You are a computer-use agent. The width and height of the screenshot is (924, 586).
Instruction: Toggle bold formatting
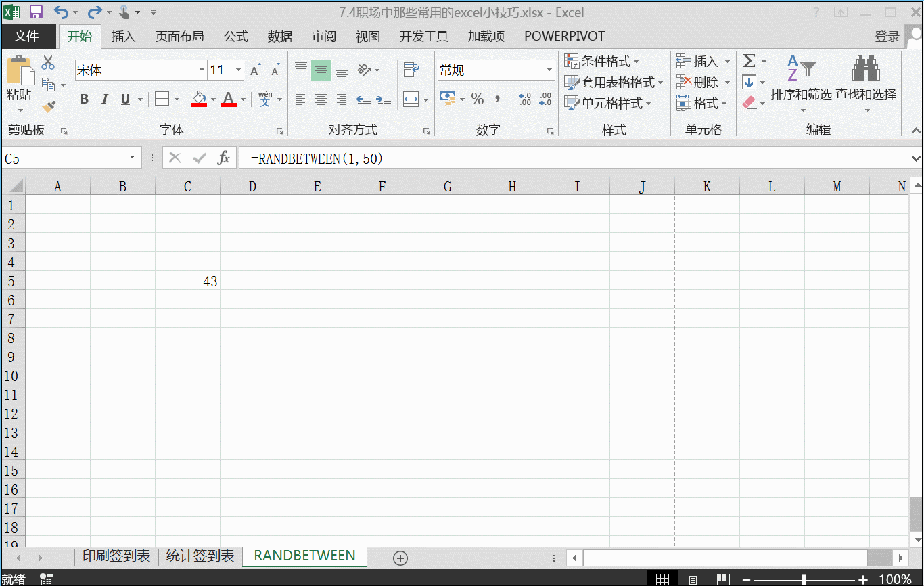[x=85, y=99]
